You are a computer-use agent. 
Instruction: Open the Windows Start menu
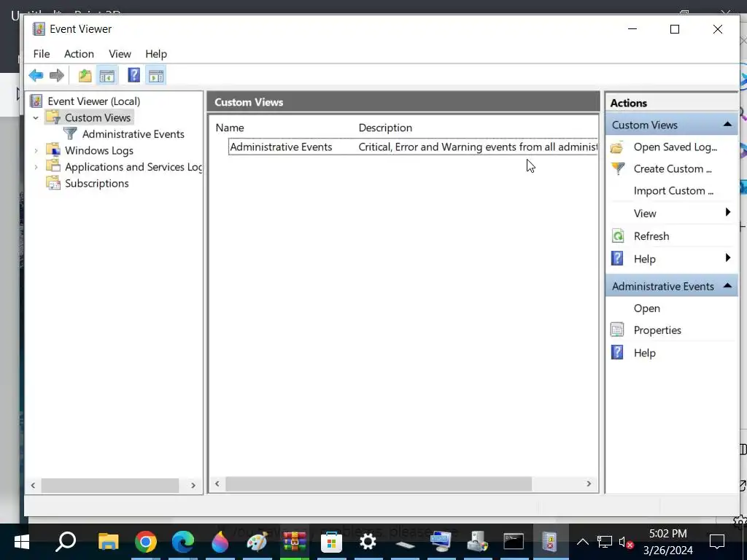(x=21, y=542)
